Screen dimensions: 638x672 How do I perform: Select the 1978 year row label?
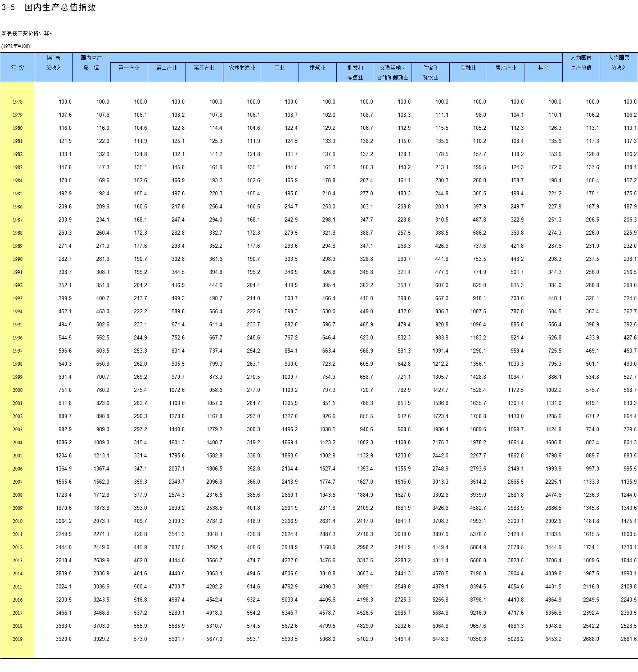coord(18,102)
